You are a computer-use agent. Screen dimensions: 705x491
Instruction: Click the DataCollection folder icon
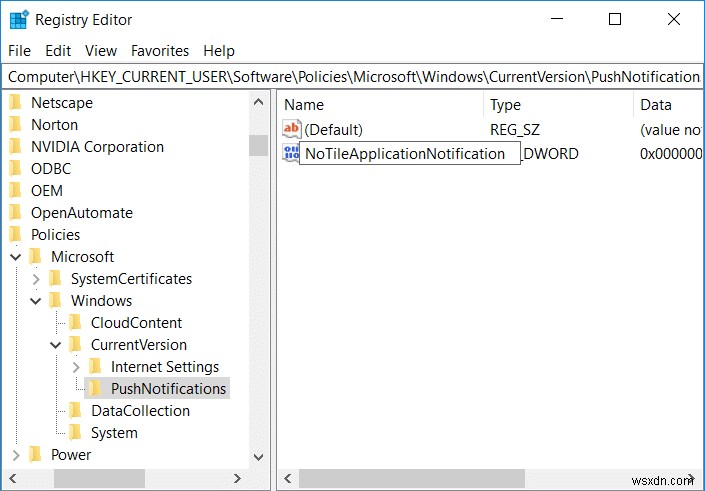pyautogui.click(x=75, y=411)
